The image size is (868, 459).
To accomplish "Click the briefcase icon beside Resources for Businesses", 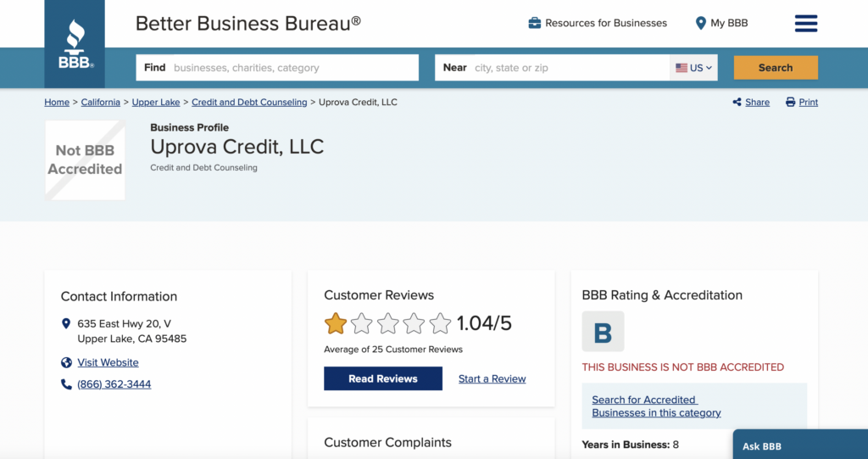I will click(534, 23).
